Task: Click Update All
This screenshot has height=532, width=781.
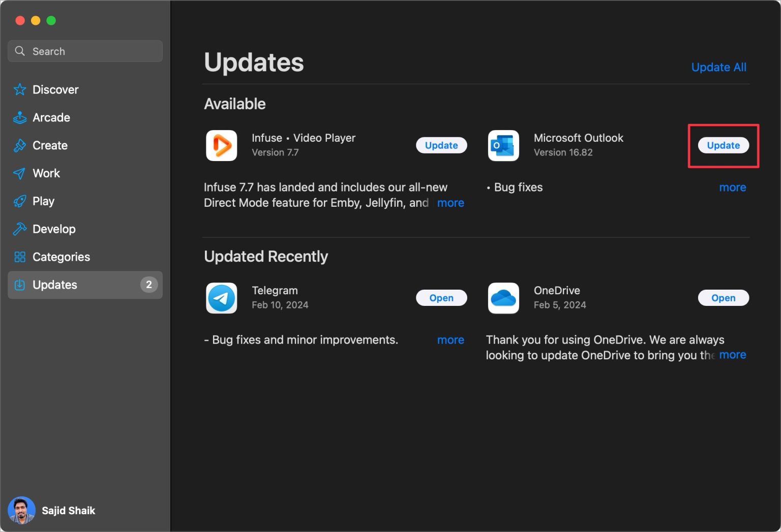Action: [718, 67]
